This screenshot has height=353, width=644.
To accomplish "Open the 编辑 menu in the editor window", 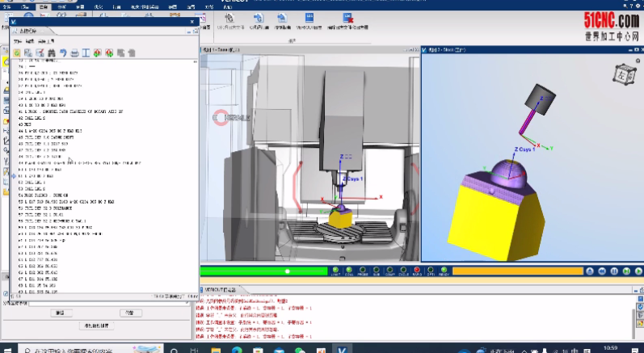I will point(29,40).
